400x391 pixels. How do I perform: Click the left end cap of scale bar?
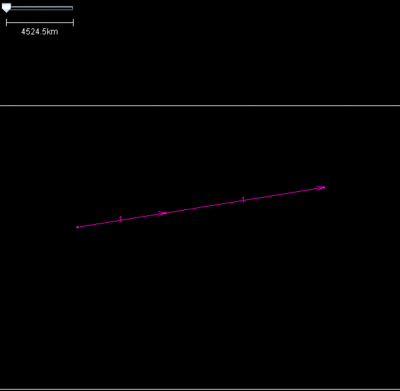click(6, 23)
